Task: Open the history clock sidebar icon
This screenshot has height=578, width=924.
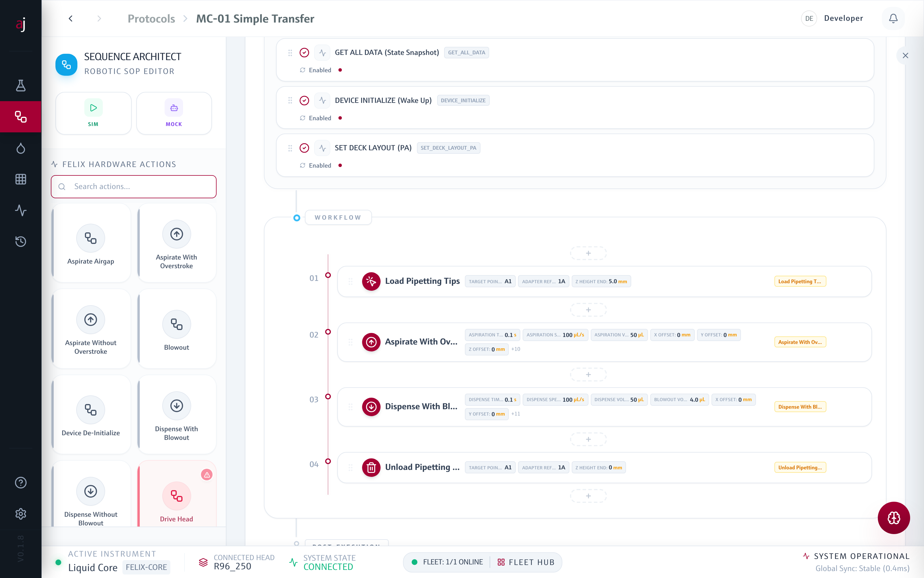Action: click(x=21, y=241)
